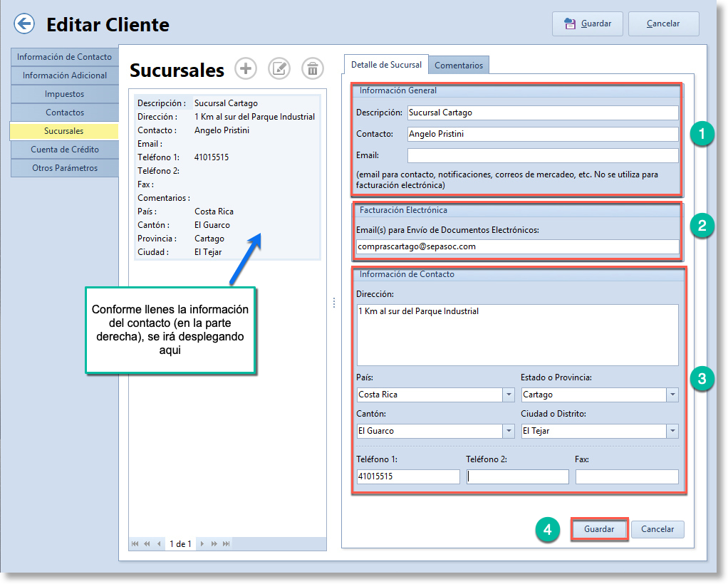
Task: Click the '1 de 1' record counter
Action: tap(181, 543)
